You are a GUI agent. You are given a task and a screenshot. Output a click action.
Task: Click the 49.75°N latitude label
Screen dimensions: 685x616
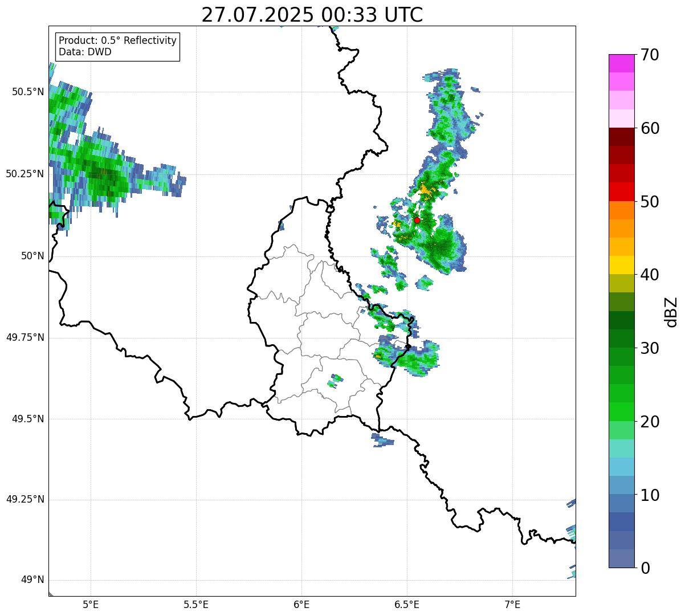tap(25, 337)
